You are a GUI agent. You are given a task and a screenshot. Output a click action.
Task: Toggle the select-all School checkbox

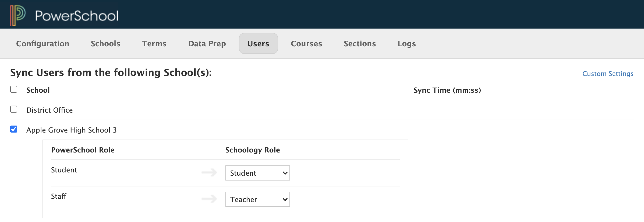click(14, 89)
